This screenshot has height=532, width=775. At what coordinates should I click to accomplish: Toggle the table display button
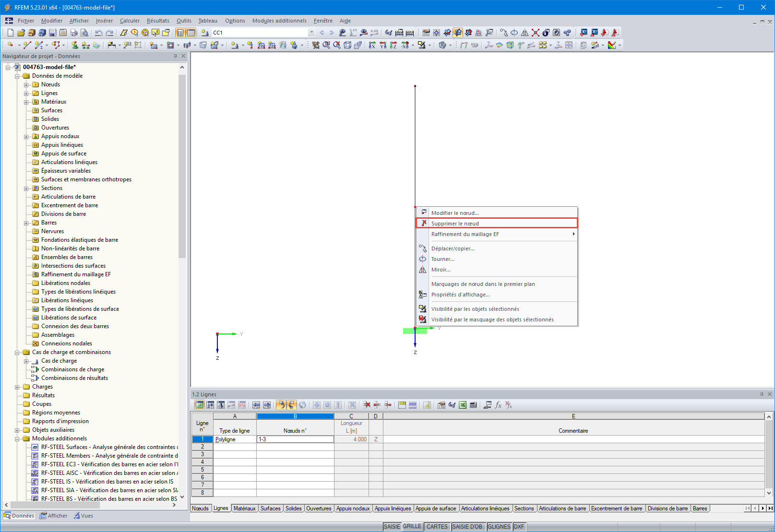(191, 33)
